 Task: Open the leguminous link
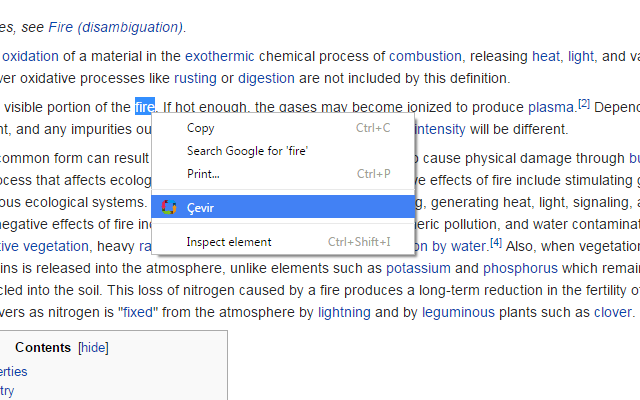tap(458, 312)
